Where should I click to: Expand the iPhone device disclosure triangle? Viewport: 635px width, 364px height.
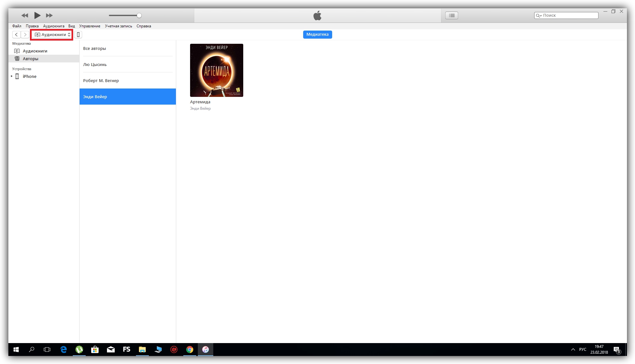(12, 76)
